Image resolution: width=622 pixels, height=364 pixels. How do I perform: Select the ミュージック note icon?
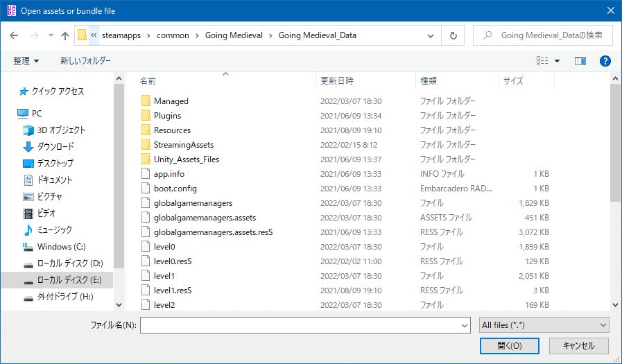point(28,230)
